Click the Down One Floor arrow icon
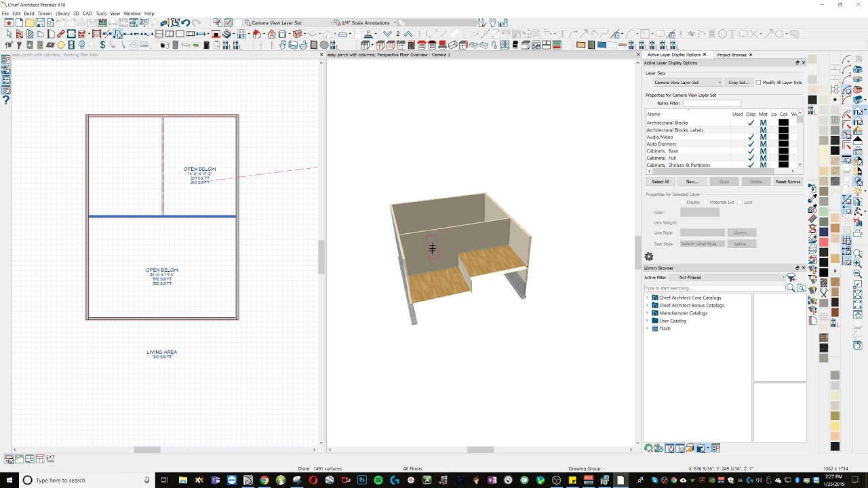Screen dimensions: 868x488 click(x=388, y=34)
